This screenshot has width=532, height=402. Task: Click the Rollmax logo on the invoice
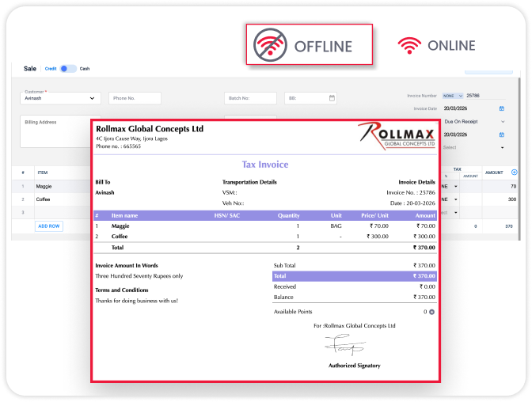coord(397,135)
